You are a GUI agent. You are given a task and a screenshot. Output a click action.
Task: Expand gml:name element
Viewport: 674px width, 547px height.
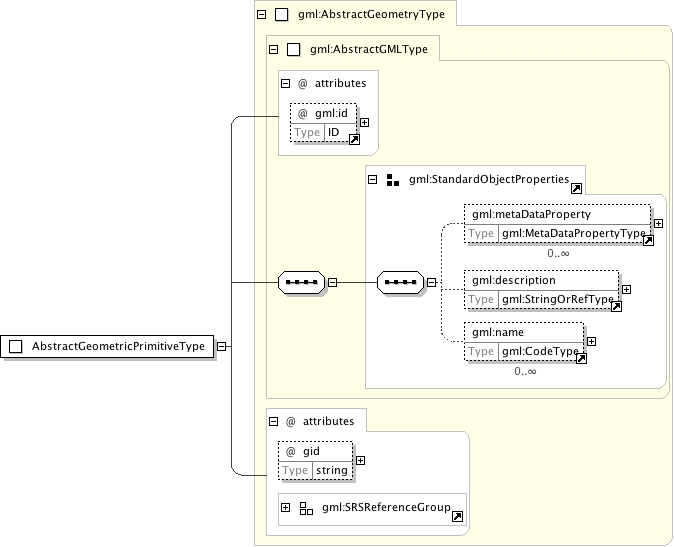click(x=591, y=342)
